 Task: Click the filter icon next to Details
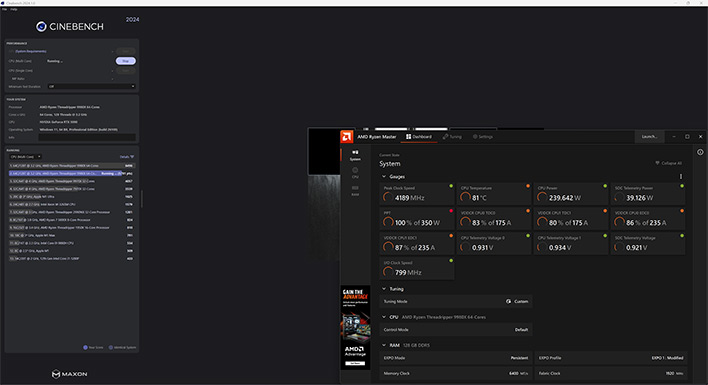coord(132,157)
